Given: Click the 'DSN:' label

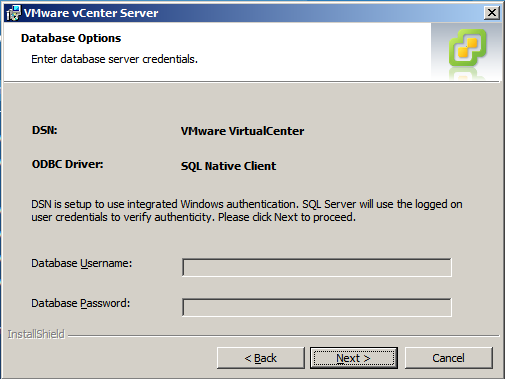Looking at the screenshot, I should pyautogui.click(x=45, y=130).
